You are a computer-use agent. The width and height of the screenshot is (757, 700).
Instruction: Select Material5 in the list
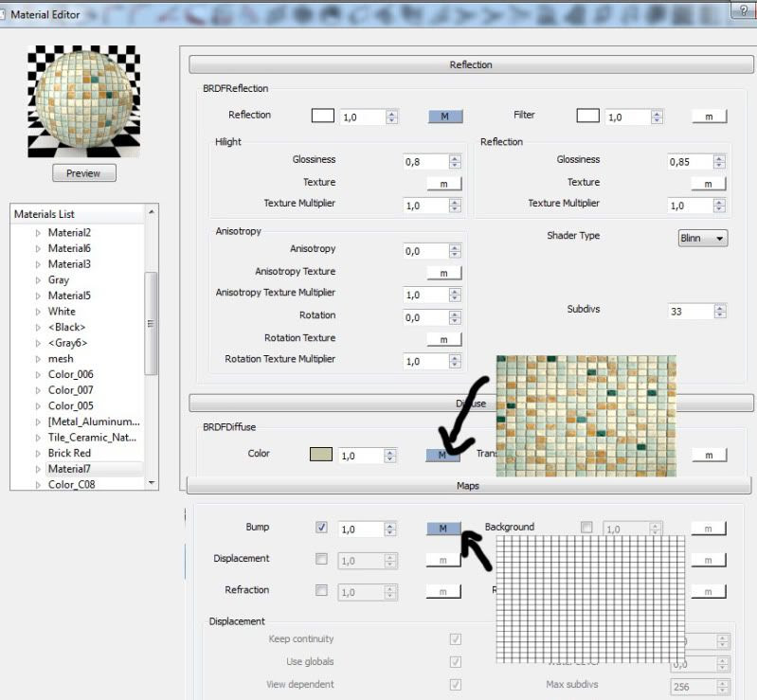[x=69, y=296]
